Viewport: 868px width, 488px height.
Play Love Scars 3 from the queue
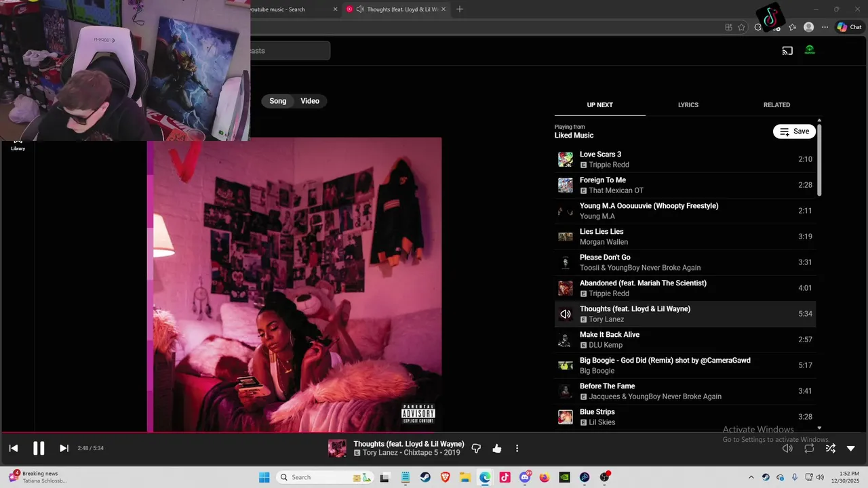pos(685,159)
